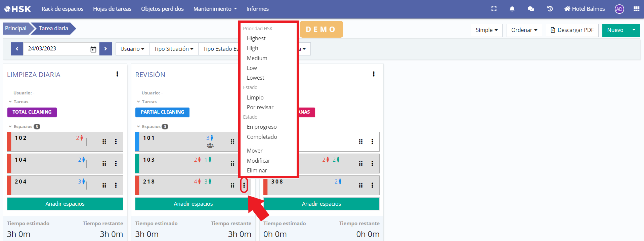
Task: Choose Eliminar from the context menu
Action: [257, 170]
